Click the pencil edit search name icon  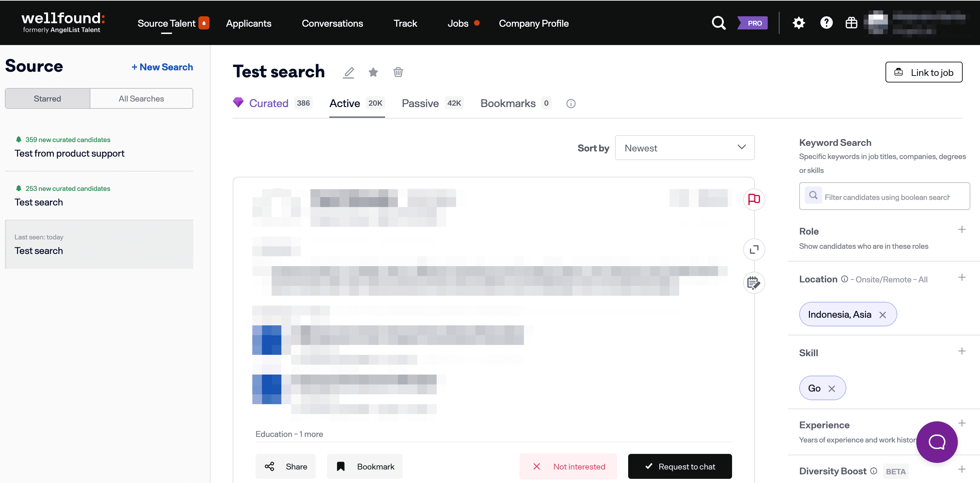pos(348,72)
